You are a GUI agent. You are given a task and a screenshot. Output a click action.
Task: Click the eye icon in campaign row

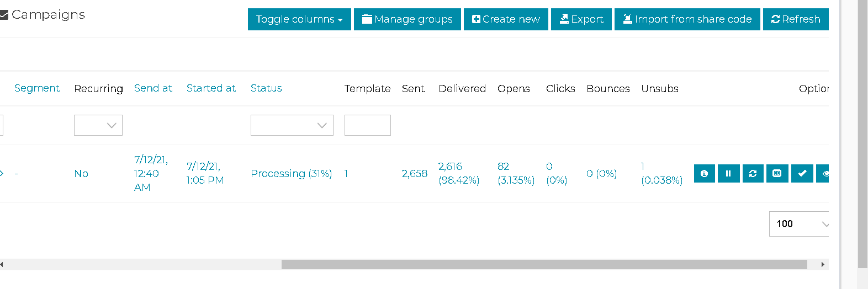click(824, 173)
